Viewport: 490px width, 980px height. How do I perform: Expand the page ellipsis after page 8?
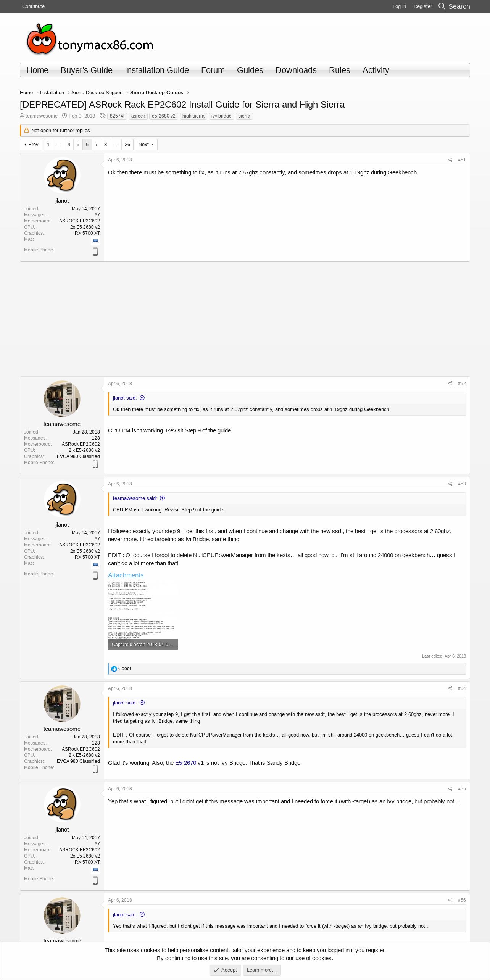(x=116, y=145)
